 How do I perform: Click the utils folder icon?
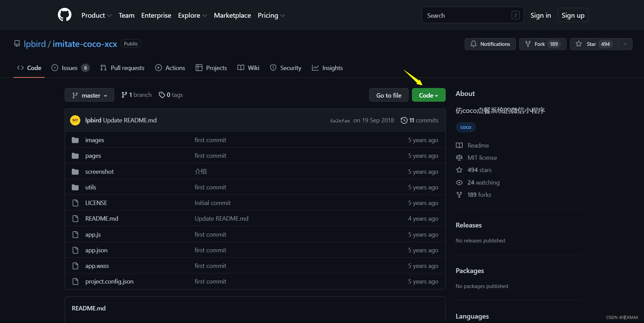point(75,187)
